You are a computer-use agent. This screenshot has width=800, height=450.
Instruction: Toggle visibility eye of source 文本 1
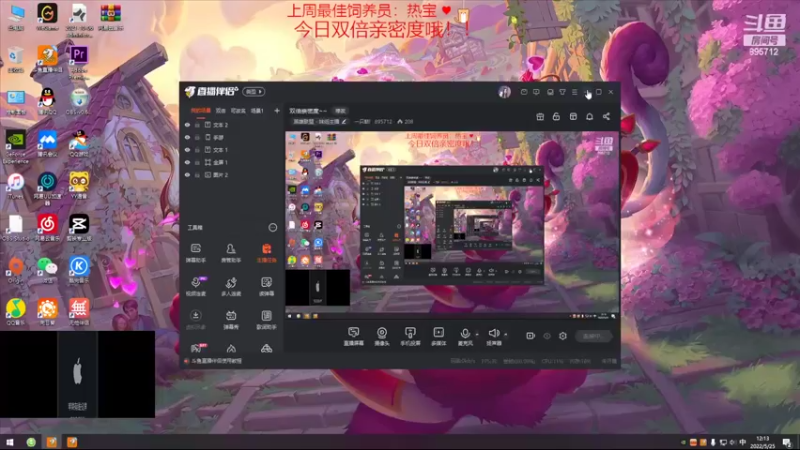[x=187, y=150]
